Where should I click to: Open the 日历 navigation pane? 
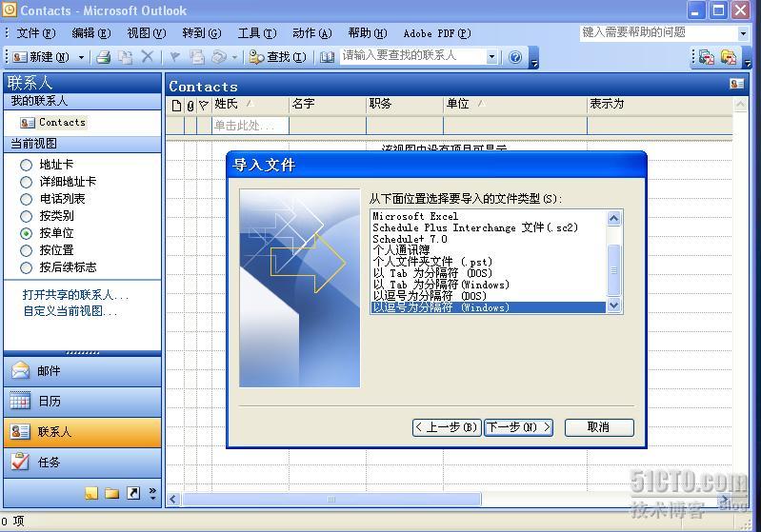pos(83,402)
